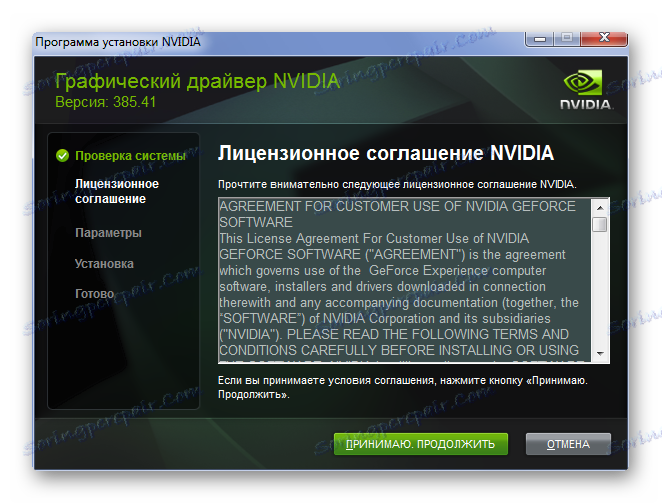Screen dimensions: 662x504
Task: Select the Параметры step in sidebar
Action: click(x=108, y=233)
